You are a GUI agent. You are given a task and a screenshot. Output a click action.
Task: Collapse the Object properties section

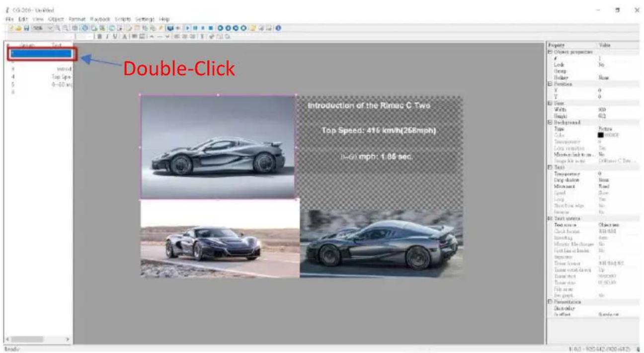click(550, 52)
